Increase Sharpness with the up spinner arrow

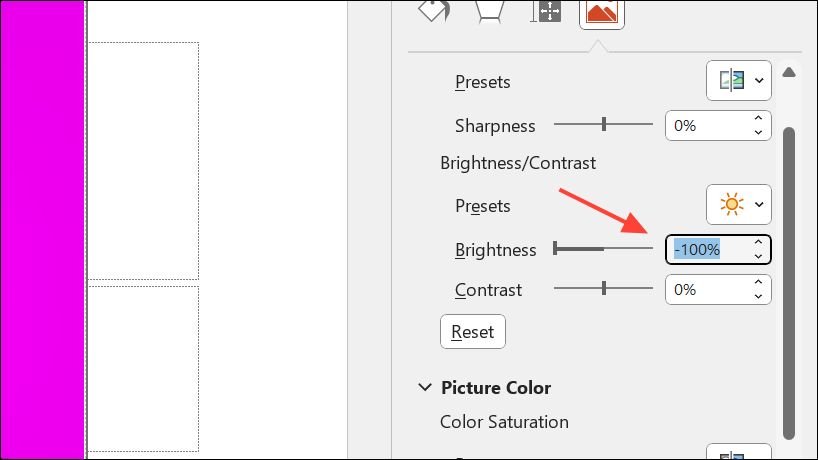click(x=758, y=119)
